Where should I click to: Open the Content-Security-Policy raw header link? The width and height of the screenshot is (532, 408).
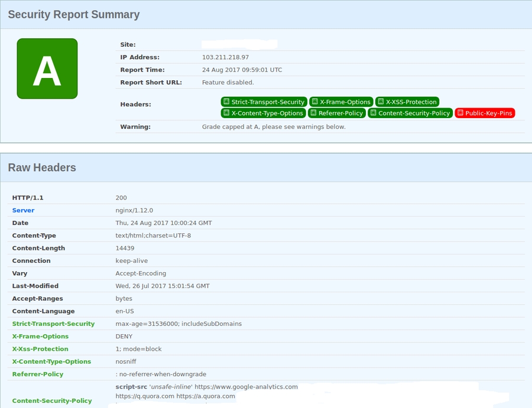[x=52, y=401]
